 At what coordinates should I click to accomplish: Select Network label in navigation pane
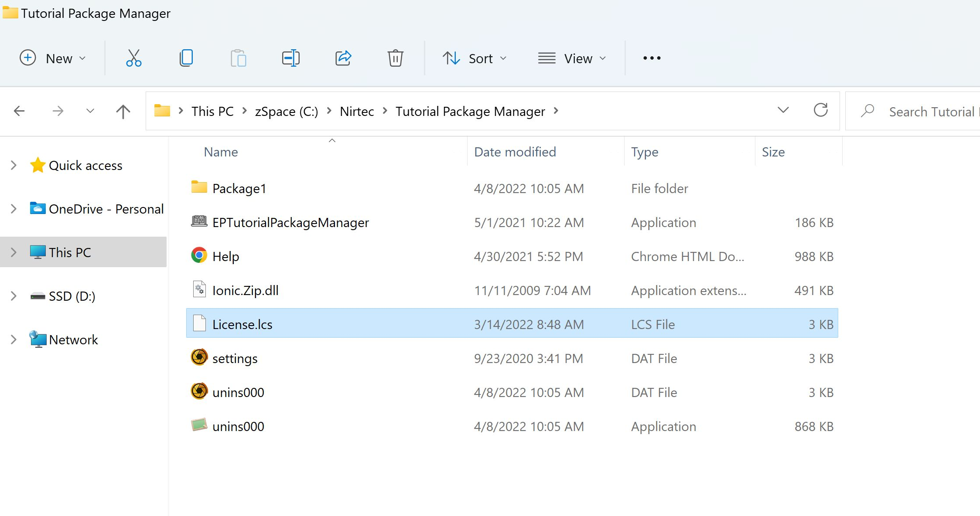[73, 339]
